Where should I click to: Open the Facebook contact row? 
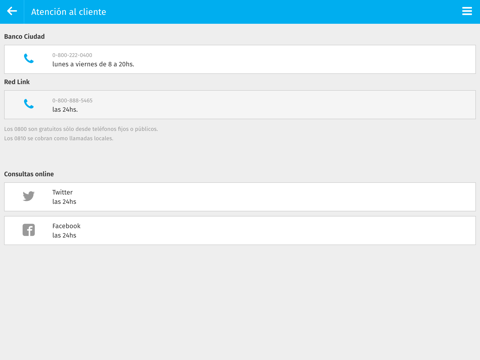tap(240, 230)
